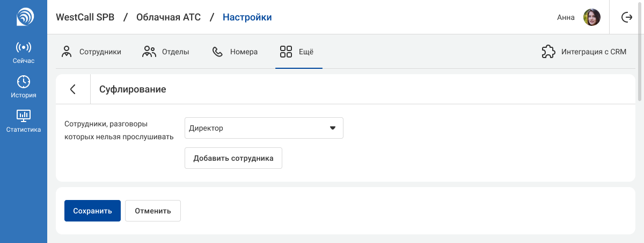Click the back chevron beside Суфлирование
This screenshot has height=243, width=644.
(73, 89)
